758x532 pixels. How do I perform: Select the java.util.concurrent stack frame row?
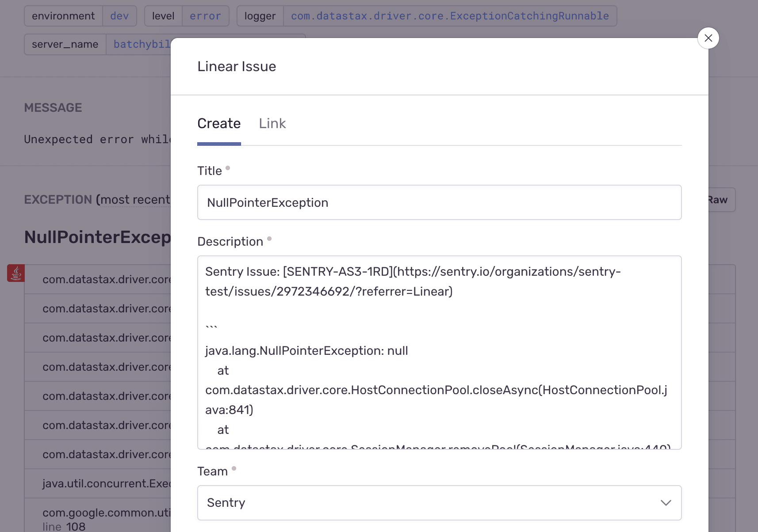click(x=106, y=483)
